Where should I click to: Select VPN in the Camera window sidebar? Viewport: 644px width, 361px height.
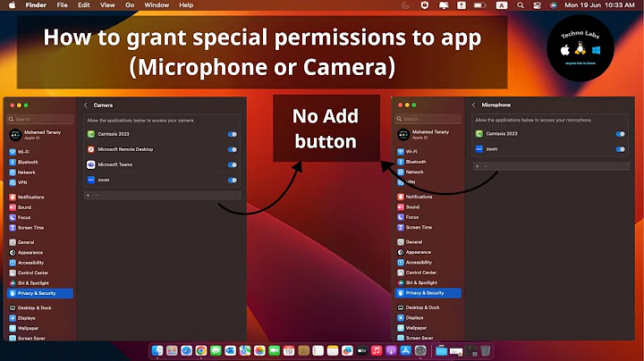tap(18, 182)
